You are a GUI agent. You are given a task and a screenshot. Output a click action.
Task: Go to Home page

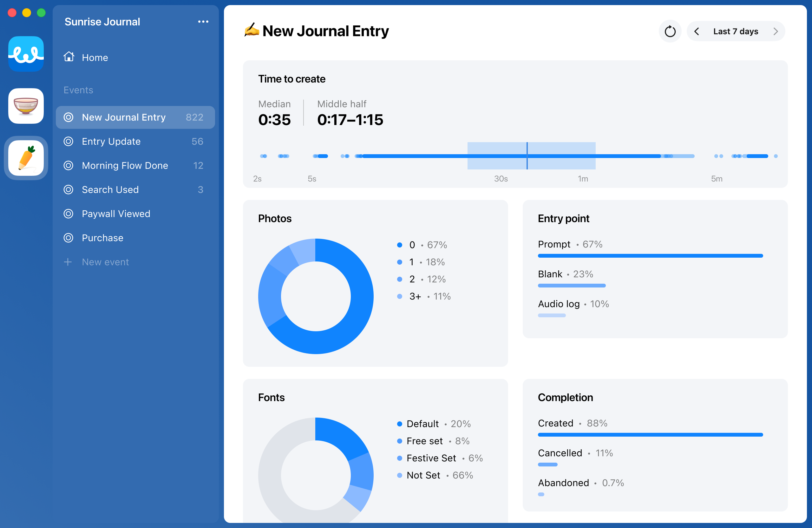pos(135,57)
